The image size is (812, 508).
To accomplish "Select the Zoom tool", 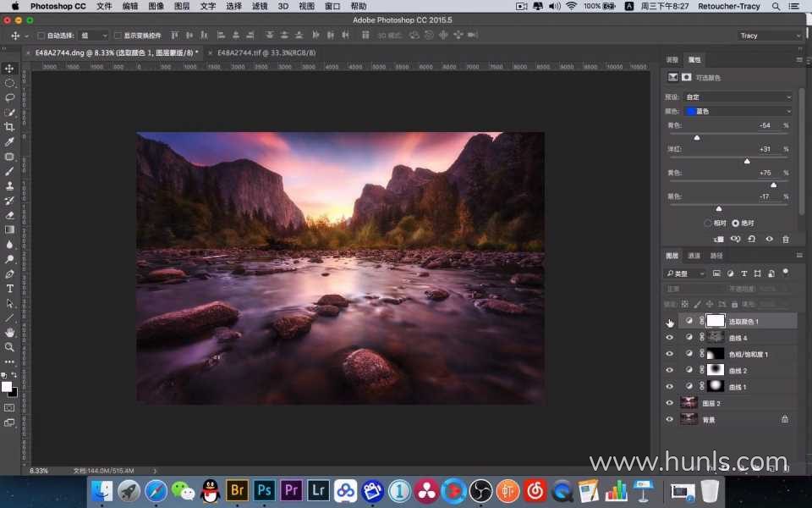I will coord(9,347).
